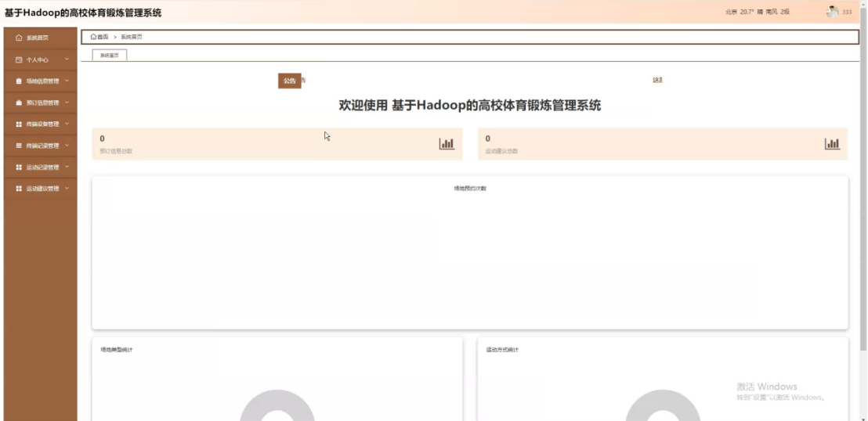Click the home icon beside 系统首页 in sidebar
868x421 pixels.
19,38
